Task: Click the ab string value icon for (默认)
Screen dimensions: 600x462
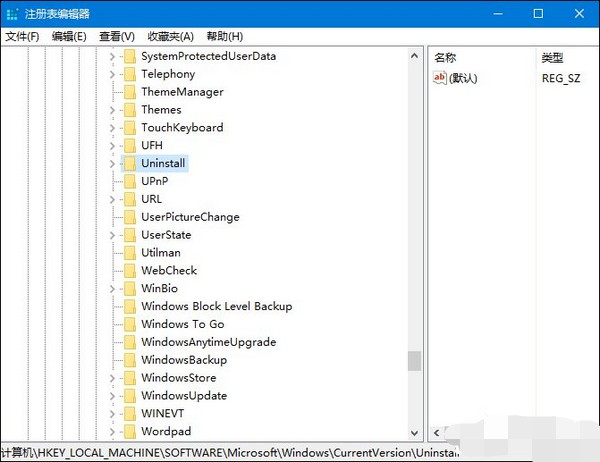Action: [x=439, y=78]
